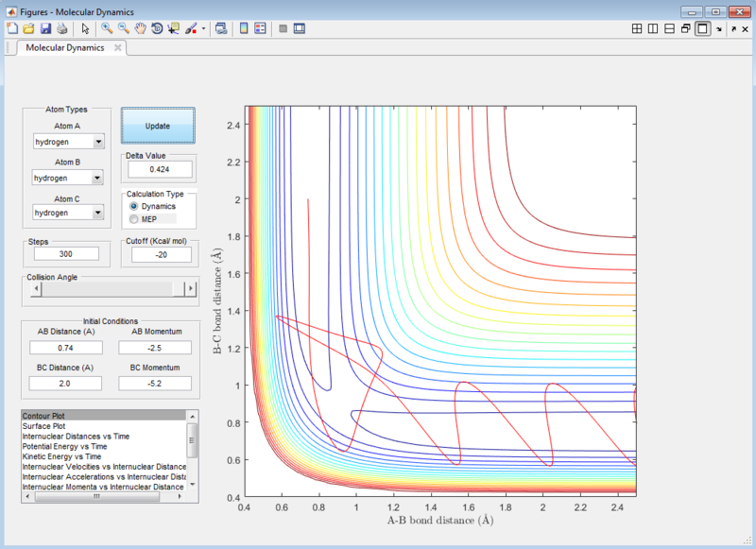Open the Atom B dropdown

tap(69, 178)
